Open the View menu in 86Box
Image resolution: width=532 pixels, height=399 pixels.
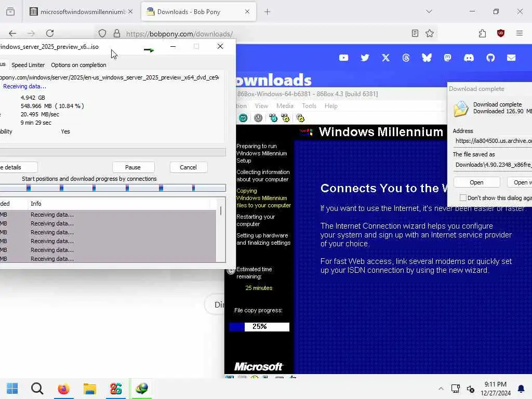click(262, 106)
